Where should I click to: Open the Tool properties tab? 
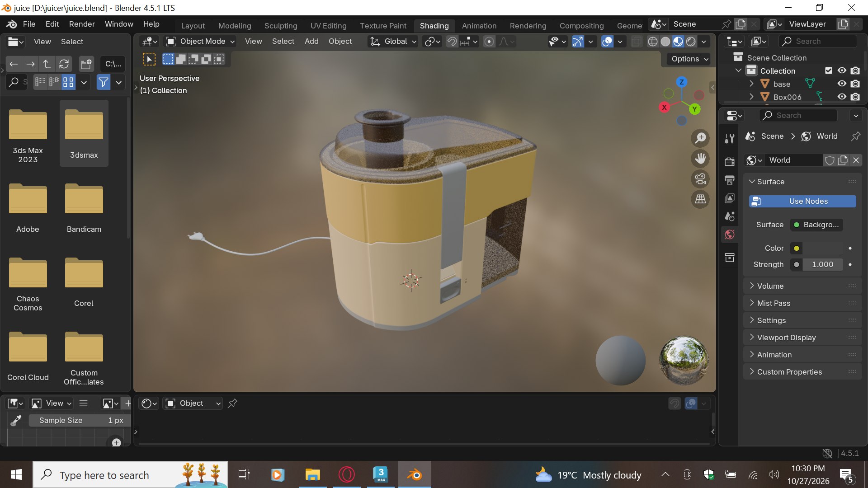pyautogui.click(x=729, y=139)
